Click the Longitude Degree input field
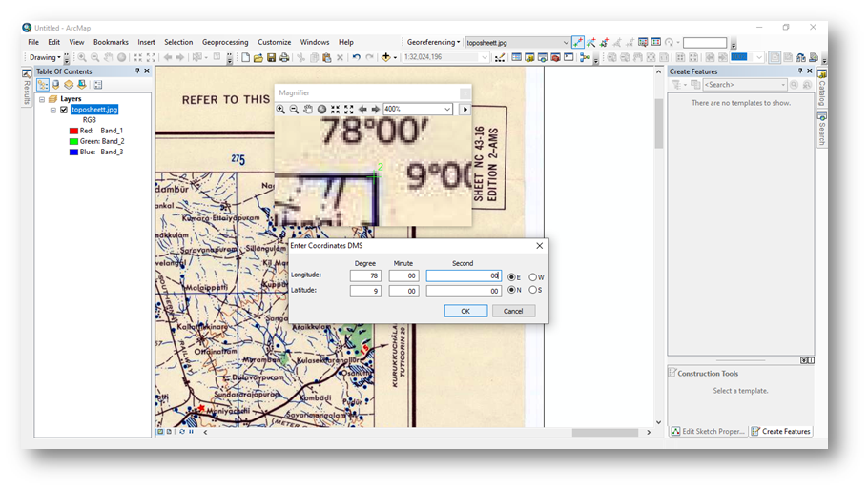This screenshot has width=868, height=489. coord(365,275)
